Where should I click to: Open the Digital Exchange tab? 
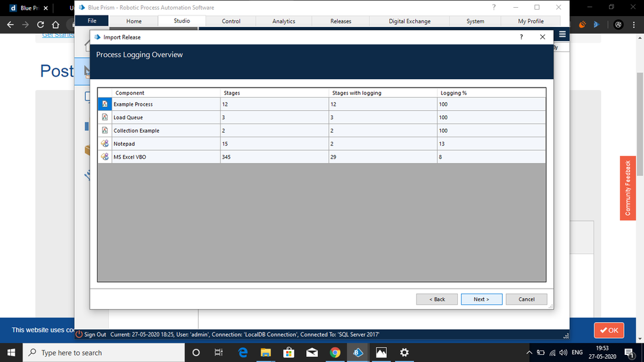click(409, 21)
